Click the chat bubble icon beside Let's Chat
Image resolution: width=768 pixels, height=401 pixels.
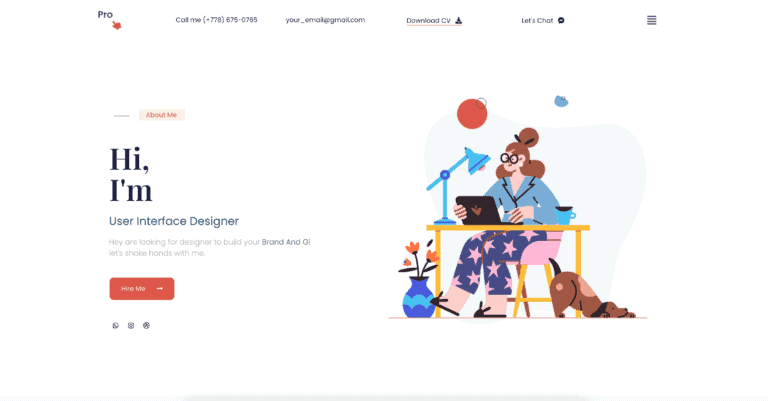click(561, 20)
